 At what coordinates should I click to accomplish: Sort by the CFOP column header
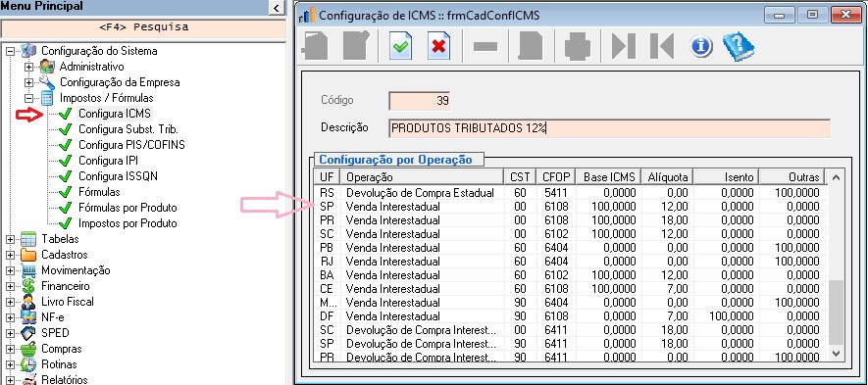point(555,177)
